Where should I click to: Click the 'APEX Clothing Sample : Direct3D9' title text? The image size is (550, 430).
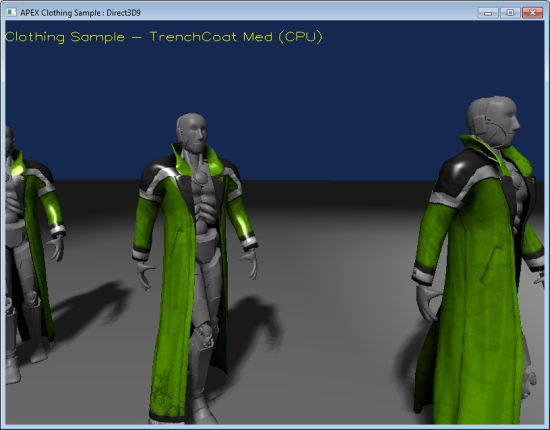pyautogui.click(x=80, y=13)
